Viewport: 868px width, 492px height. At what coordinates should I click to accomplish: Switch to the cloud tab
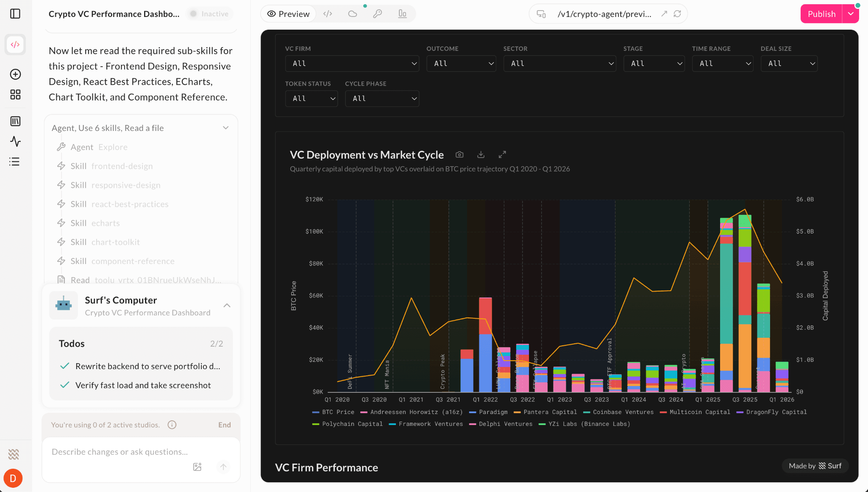[x=353, y=14]
